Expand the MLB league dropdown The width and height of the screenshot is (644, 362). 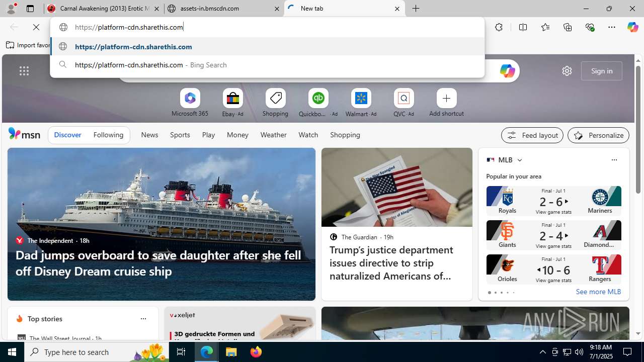(519, 160)
